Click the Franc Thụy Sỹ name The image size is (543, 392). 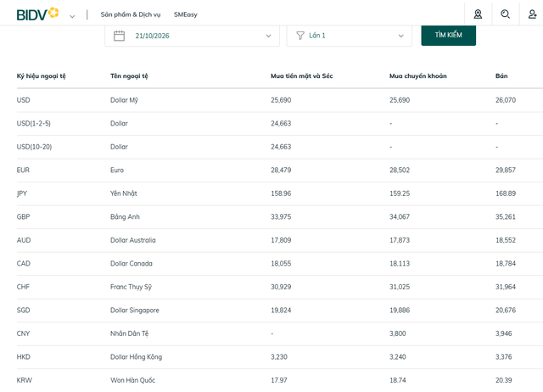[x=131, y=287]
